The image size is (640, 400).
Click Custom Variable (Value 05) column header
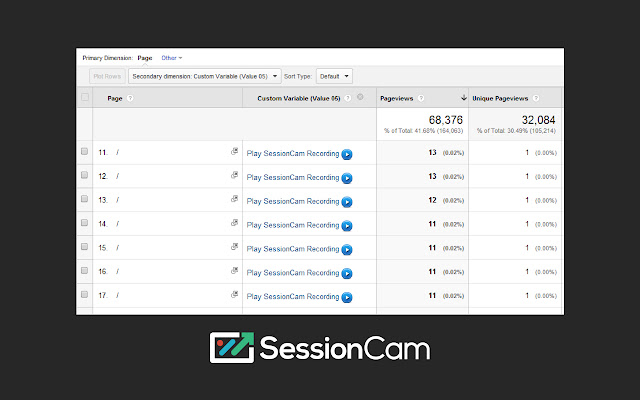point(299,98)
